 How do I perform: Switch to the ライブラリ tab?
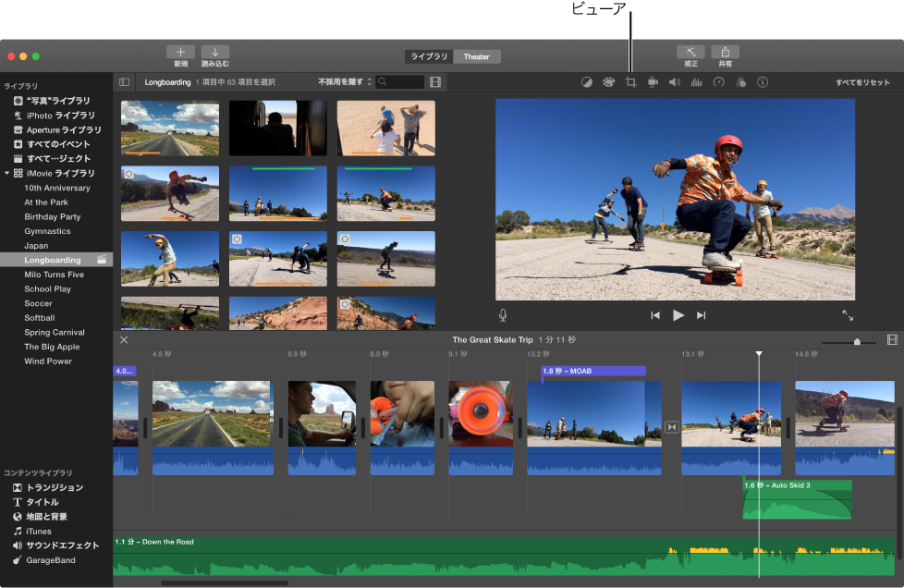(x=429, y=56)
